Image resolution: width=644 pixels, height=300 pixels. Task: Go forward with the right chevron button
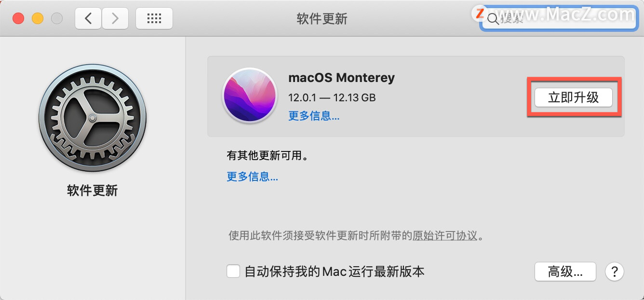[115, 19]
